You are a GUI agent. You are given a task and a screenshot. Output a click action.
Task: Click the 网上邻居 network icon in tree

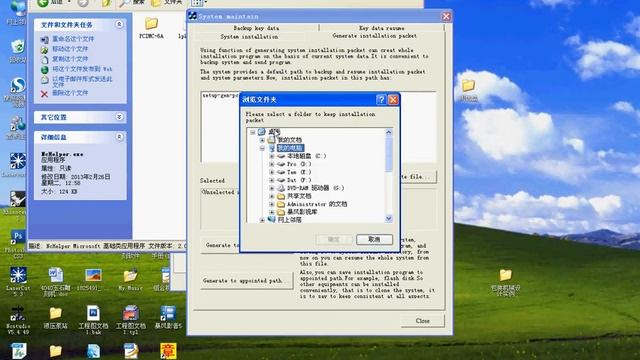(x=271, y=220)
